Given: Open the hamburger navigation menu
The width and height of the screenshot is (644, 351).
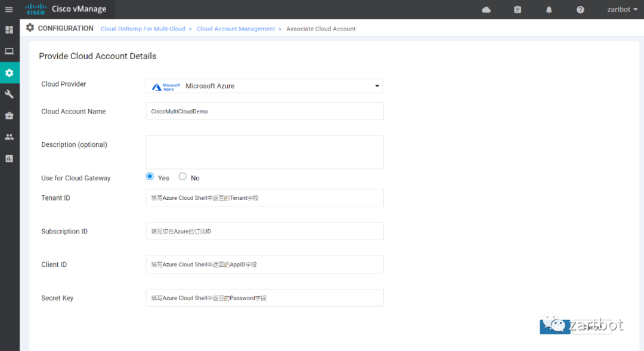Looking at the screenshot, I should point(9,10).
